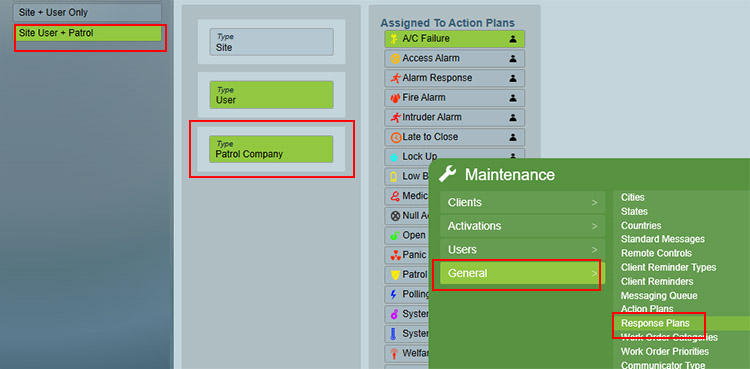Screen dimensions: 750x369
Task: Click the person icon on Access Alarm
Action: click(513, 58)
